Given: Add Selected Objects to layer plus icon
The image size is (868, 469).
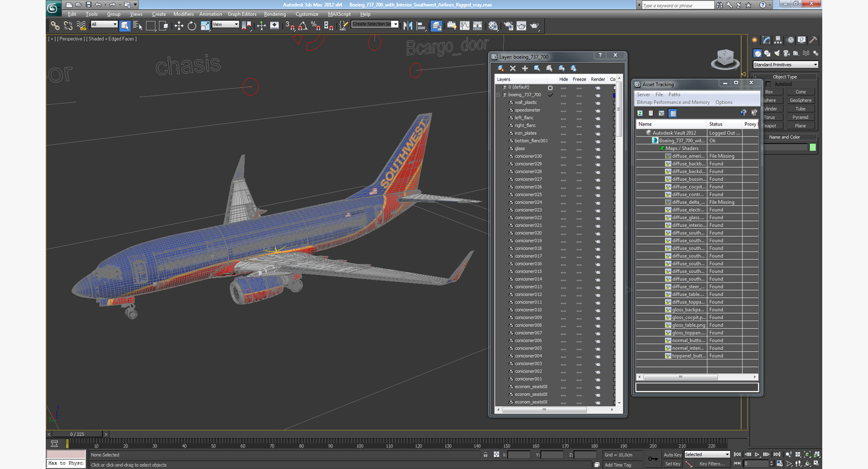Looking at the screenshot, I should [x=525, y=69].
